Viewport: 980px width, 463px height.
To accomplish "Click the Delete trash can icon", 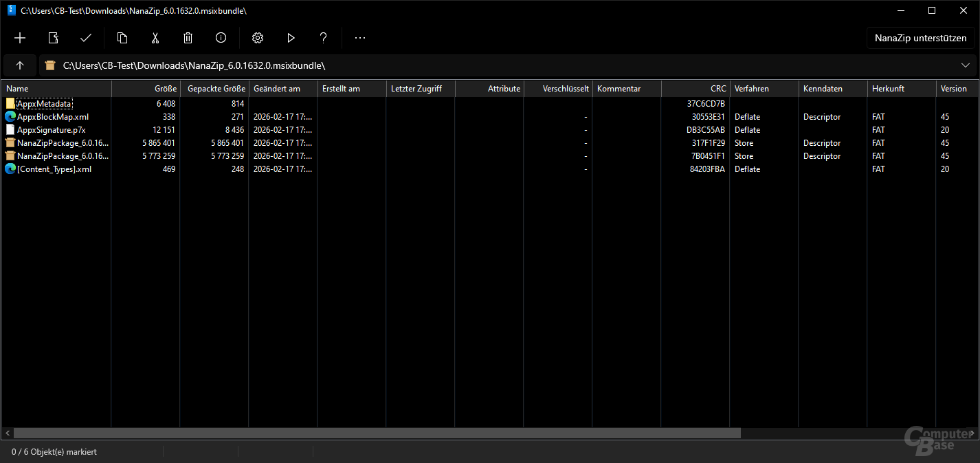I will click(188, 38).
